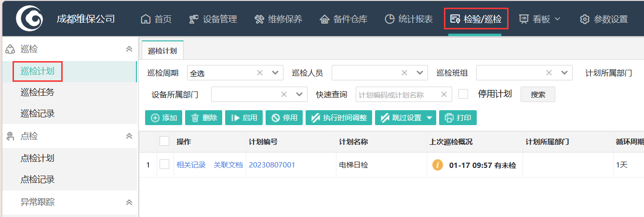Expand 看板 dropdown menu
This screenshot has height=217, width=644.
539,19
